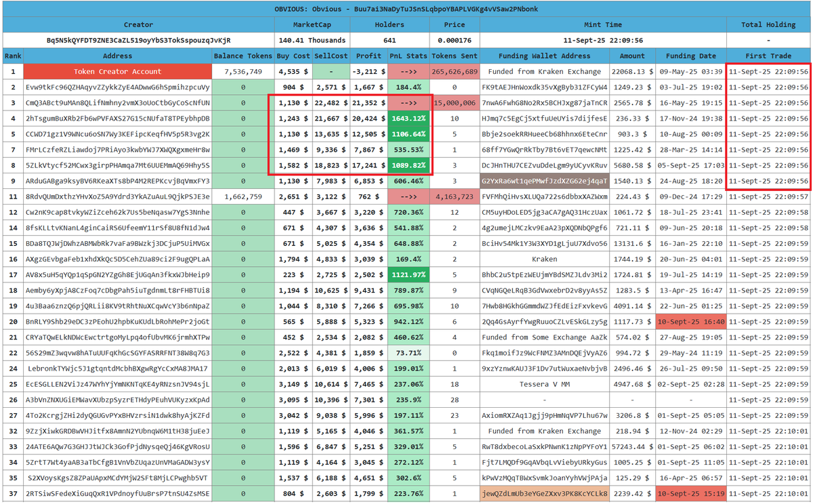Click the highlighted funding date '10-Sept-25 16:40'
Viewport: 813px width, 504px height.
tap(690, 322)
